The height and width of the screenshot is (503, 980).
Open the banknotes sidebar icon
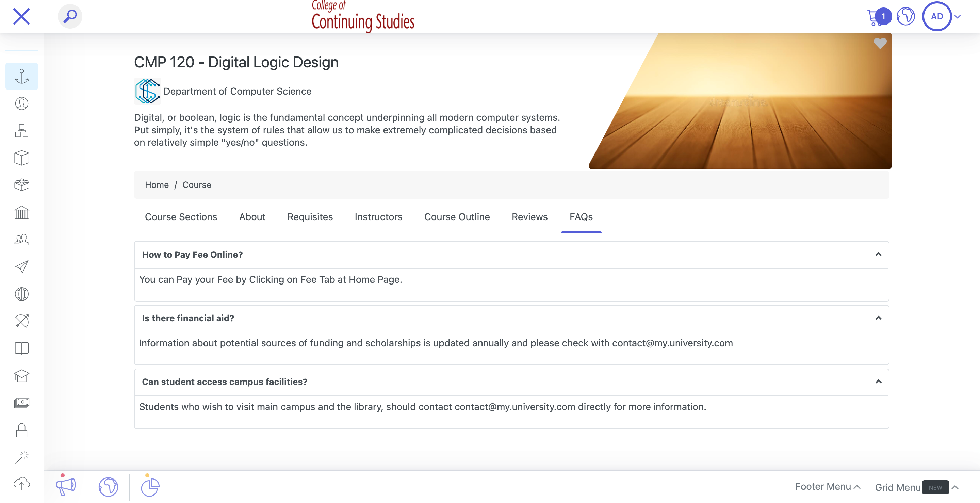coord(22,403)
